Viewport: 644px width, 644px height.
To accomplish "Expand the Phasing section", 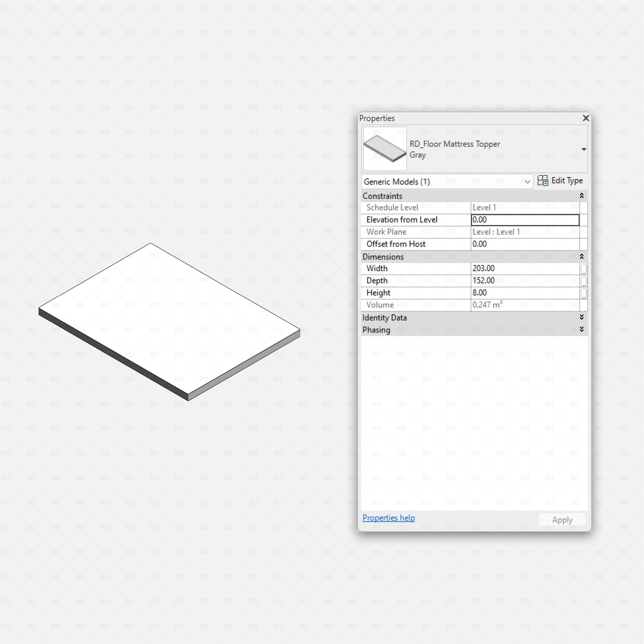I will (x=581, y=329).
